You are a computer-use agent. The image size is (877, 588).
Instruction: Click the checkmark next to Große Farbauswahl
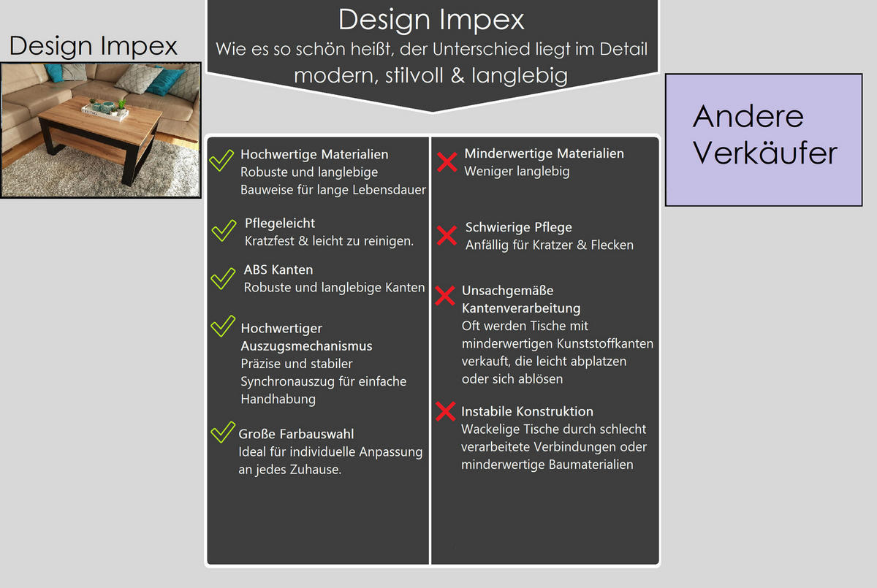click(x=221, y=432)
